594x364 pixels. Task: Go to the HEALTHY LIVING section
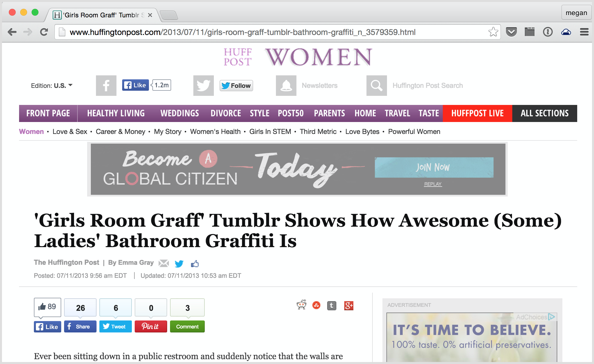tap(116, 113)
